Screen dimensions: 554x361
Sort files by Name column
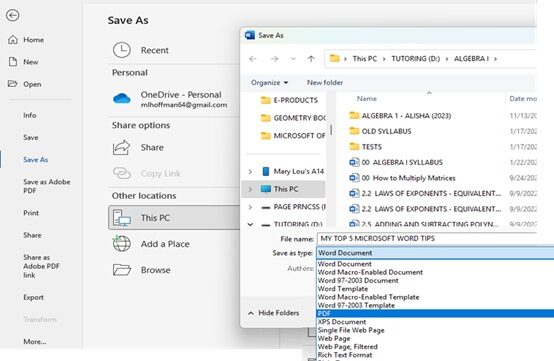click(x=367, y=99)
